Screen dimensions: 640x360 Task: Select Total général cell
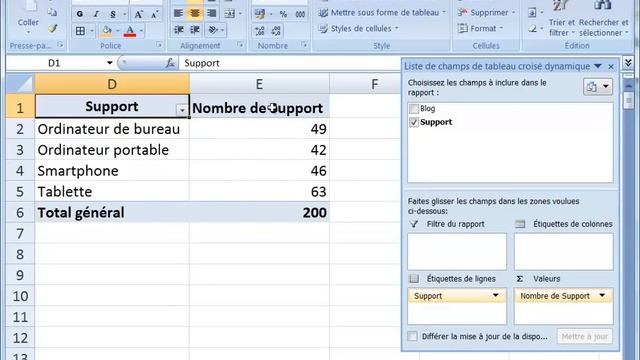[x=112, y=213]
